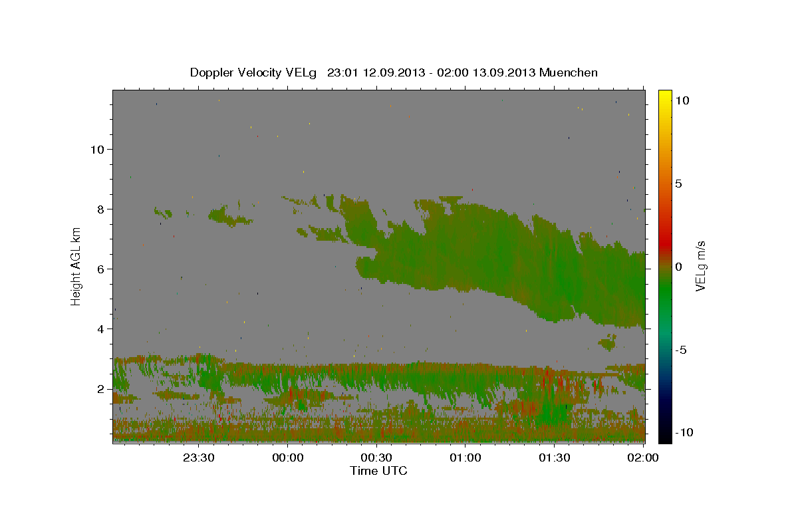Image resolution: width=798 pixels, height=532 pixels.
Task: Click the height axis label 4
Action: (101, 329)
